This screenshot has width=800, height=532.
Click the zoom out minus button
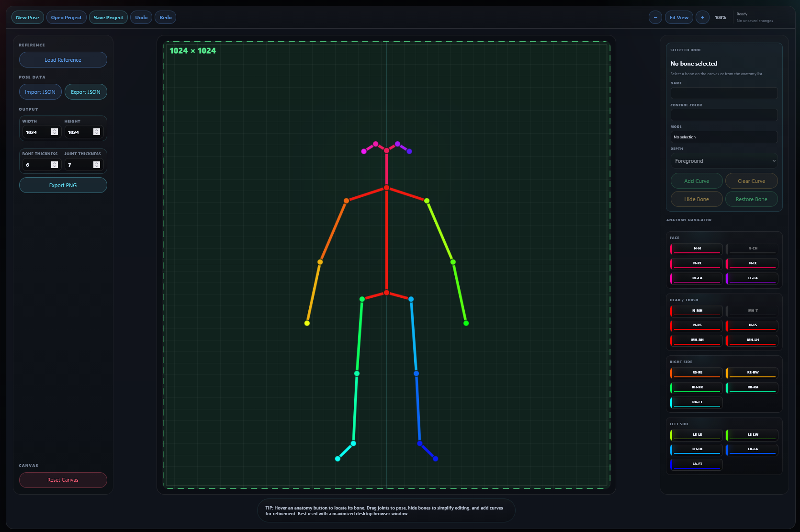655,17
